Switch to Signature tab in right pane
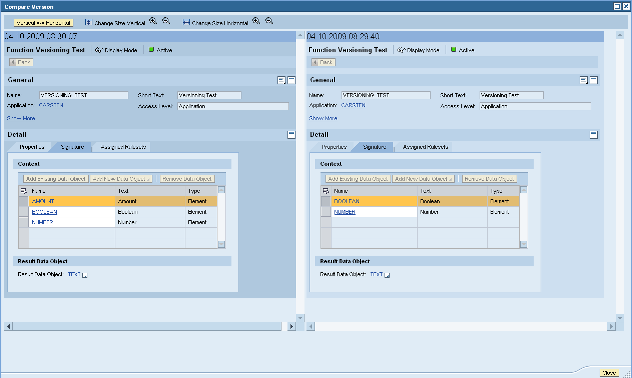Image resolution: width=632 pixels, height=378 pixels. (374, 147)
